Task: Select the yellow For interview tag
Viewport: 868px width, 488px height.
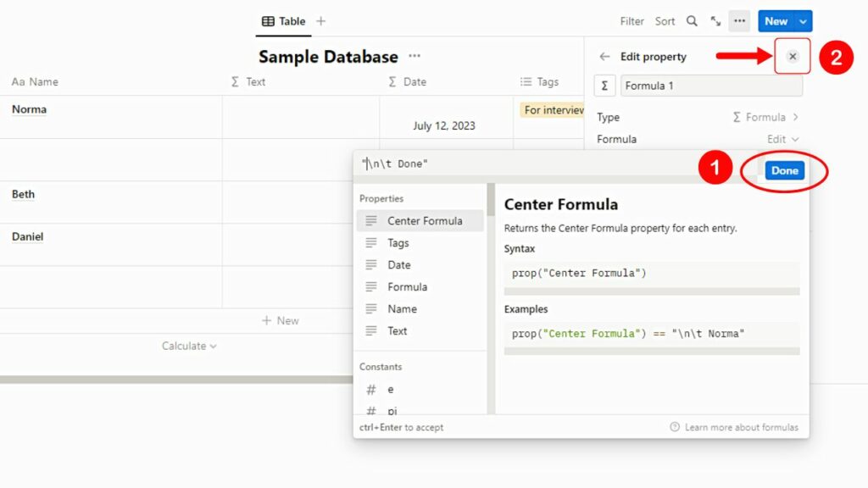Action: [x=552, y=109]
